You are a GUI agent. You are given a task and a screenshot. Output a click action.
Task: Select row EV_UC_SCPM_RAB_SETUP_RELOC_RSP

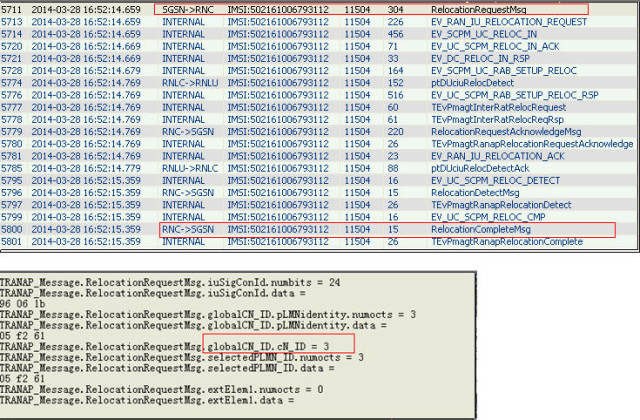pyautogui.click(x=319, y=95)
